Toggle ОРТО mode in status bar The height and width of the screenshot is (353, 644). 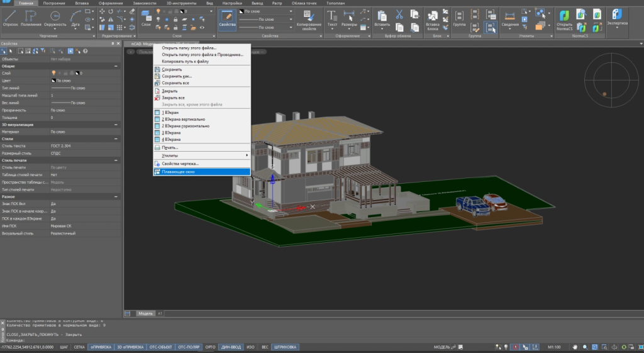(211, 347)
